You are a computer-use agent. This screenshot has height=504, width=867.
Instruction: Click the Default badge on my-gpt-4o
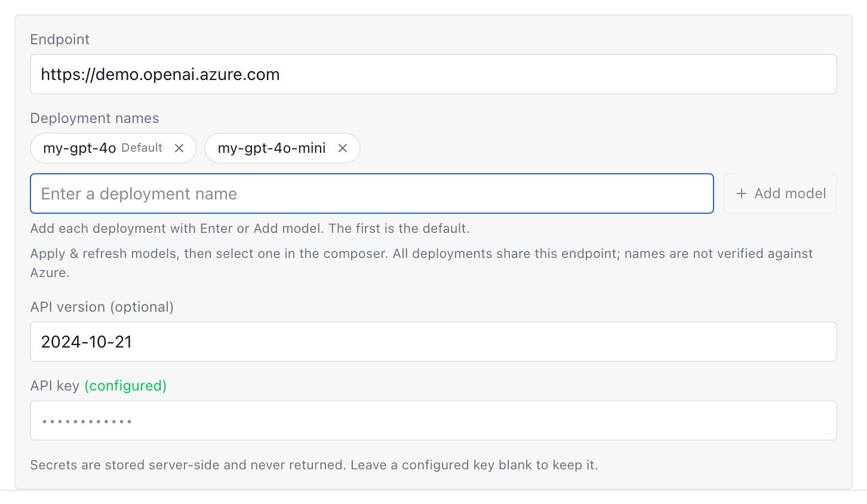[x=142, y=148]
